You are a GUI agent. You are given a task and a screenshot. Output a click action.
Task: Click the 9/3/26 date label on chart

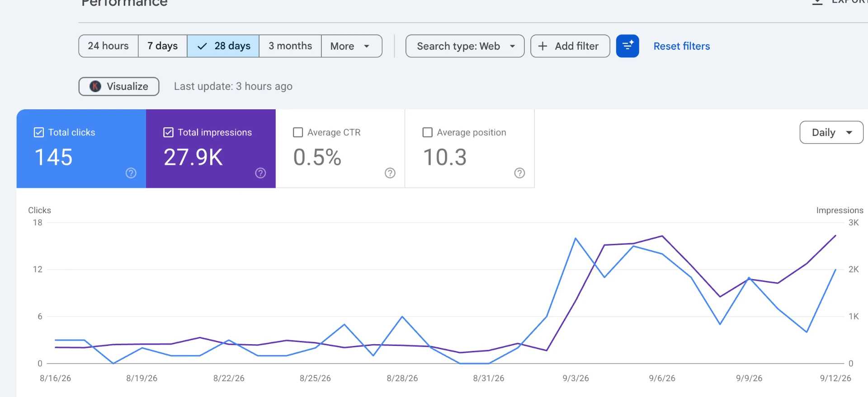(576, 378)
